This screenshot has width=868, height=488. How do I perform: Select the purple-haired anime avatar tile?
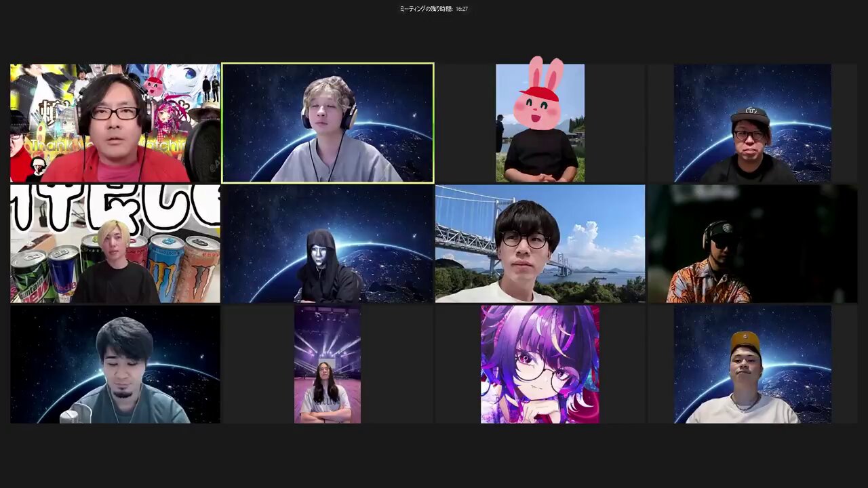tap(540, 365)
